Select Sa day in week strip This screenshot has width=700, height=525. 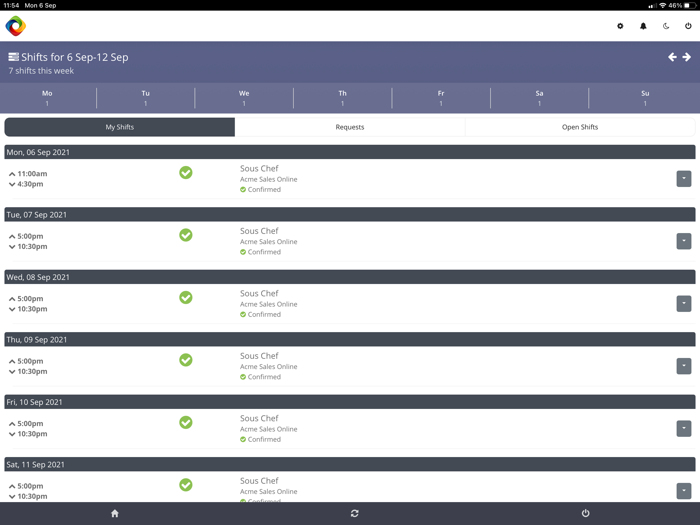[539, 98]
